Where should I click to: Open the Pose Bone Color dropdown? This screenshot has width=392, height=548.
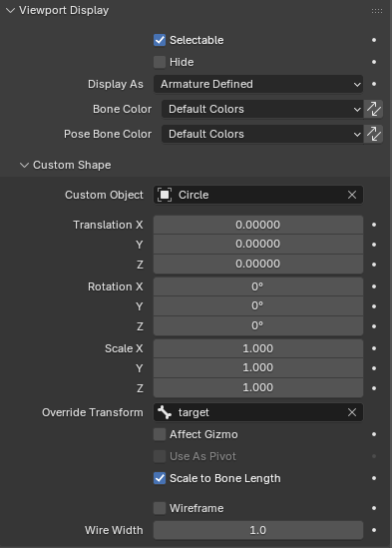point(262,134)
